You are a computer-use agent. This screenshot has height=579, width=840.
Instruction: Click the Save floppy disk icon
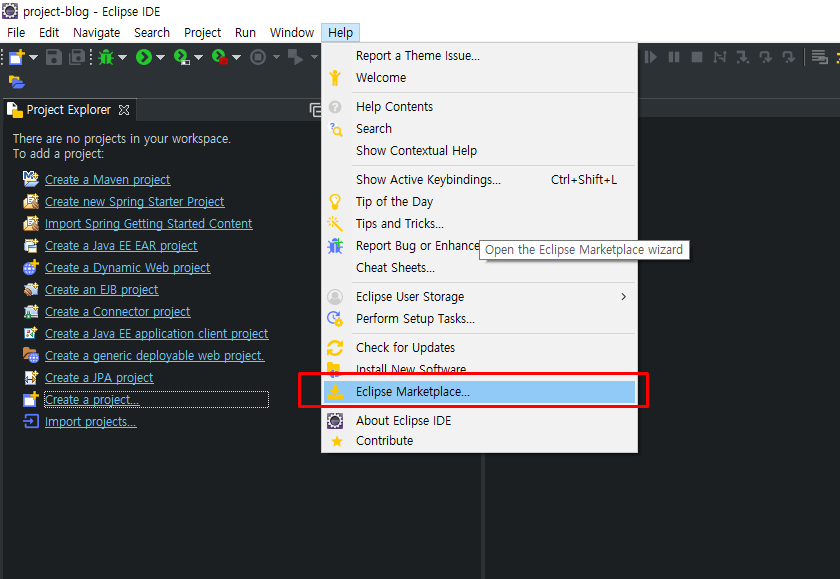(x=54, y=57)
